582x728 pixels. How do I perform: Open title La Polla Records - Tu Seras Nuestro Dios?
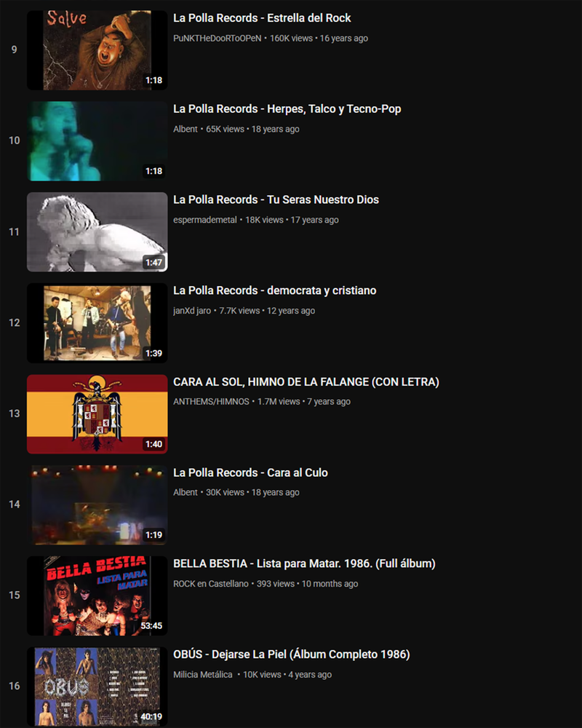coord(276,199)
